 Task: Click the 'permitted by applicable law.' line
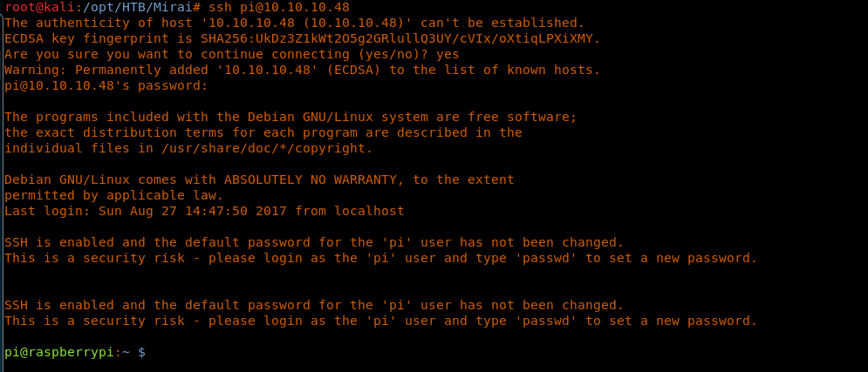click(x=114, y=195)
